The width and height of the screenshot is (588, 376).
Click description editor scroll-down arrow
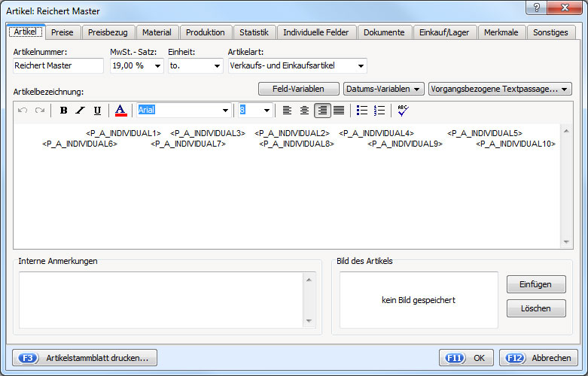click(566, 242)
